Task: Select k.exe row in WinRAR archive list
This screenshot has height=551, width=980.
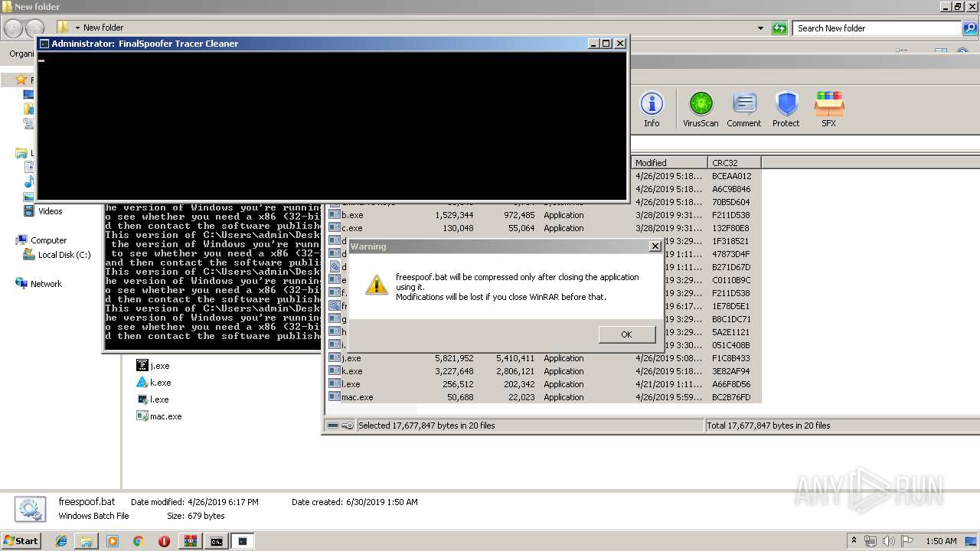Action: click(x=544, y=371)
